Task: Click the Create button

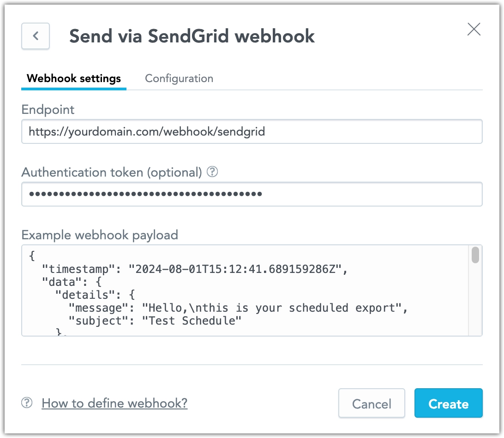Action: point(448,403)
